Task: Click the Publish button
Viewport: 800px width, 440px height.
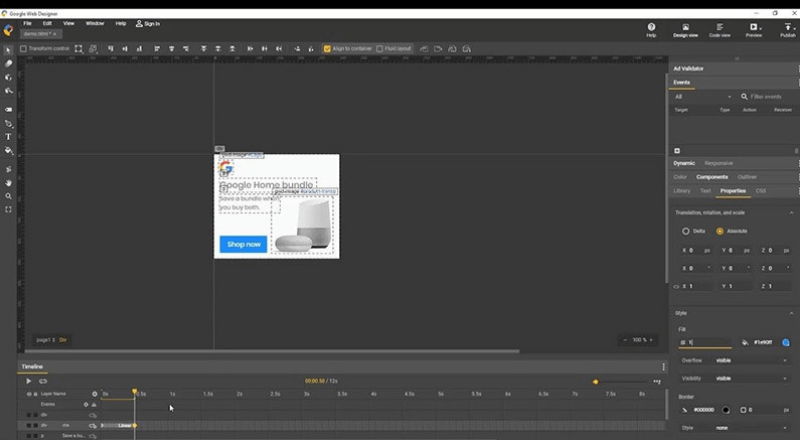Action: click(788, 30)
